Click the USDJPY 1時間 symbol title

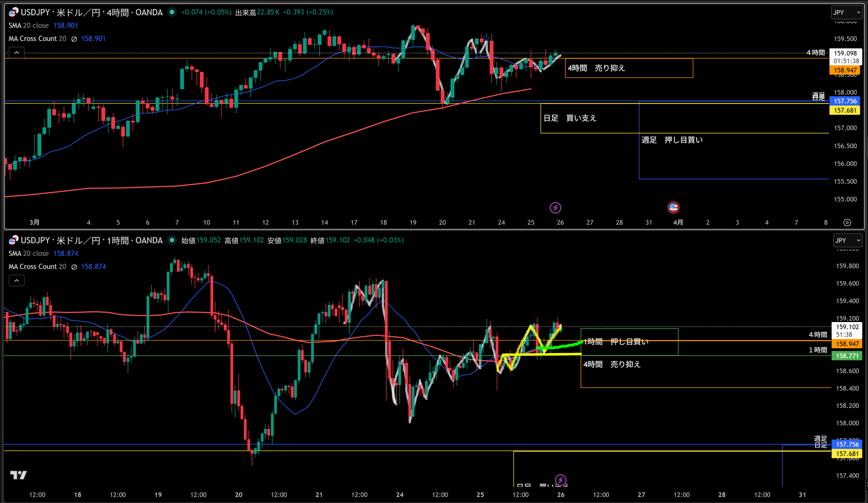tap(91, 240)
